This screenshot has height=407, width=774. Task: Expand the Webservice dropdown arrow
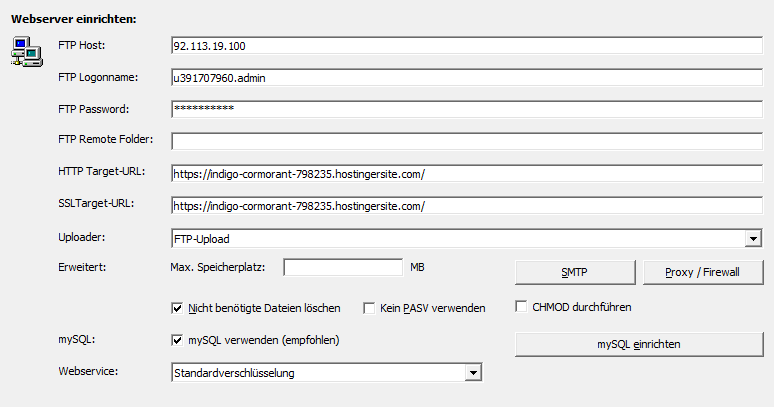coord(473,372)
